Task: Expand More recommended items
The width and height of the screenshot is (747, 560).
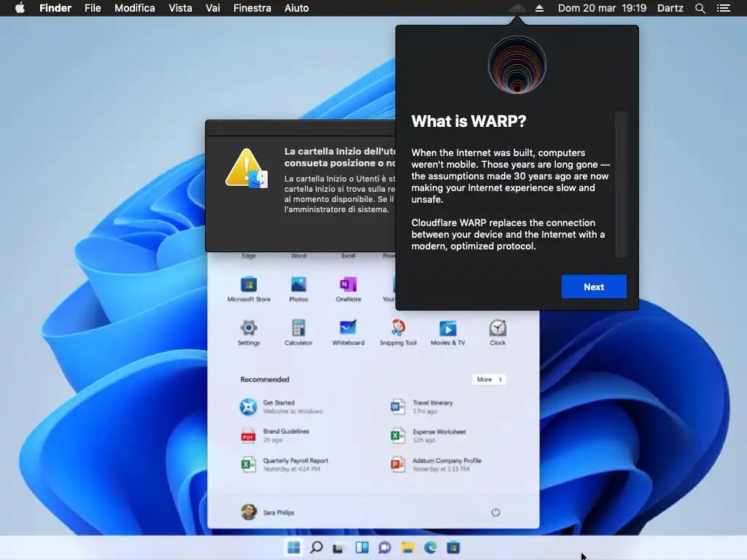Action: click(x=489, y=379)
